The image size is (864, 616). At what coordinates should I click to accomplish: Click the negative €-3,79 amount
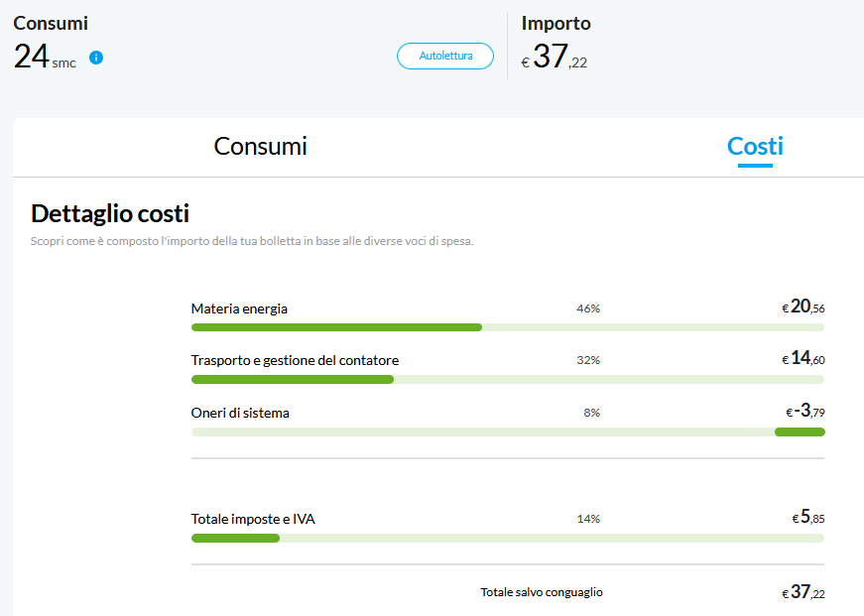coord(804,412)
